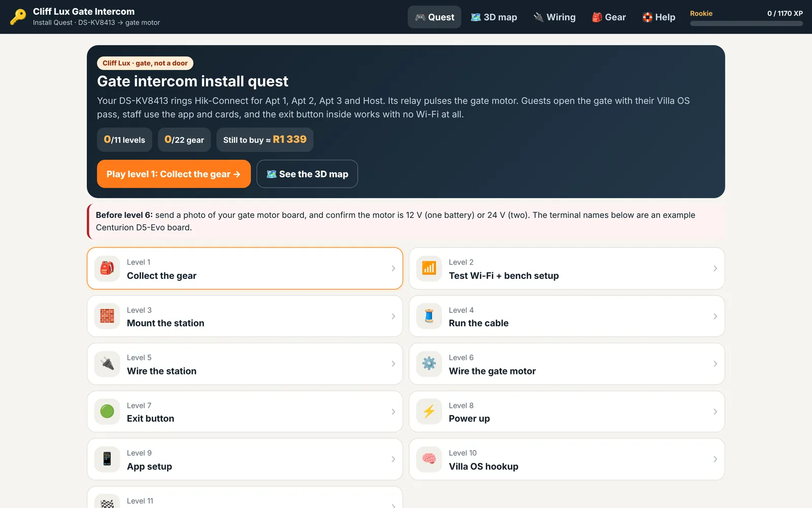The width and height of the screenshot is (812, 508).
Task: Click the Wi-Fi bars icon for Level 2
Action: click(x=429, y=268)
